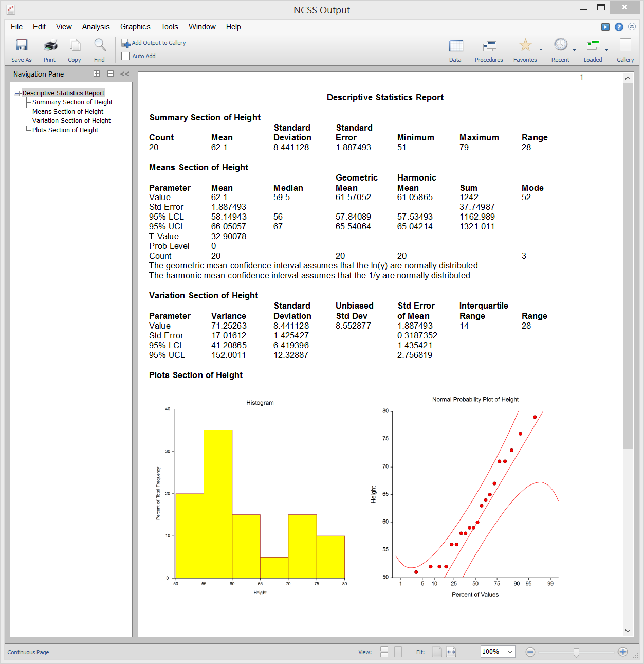Open the Analysis menu
Viewport: 644px width, 664px height.
96,27
